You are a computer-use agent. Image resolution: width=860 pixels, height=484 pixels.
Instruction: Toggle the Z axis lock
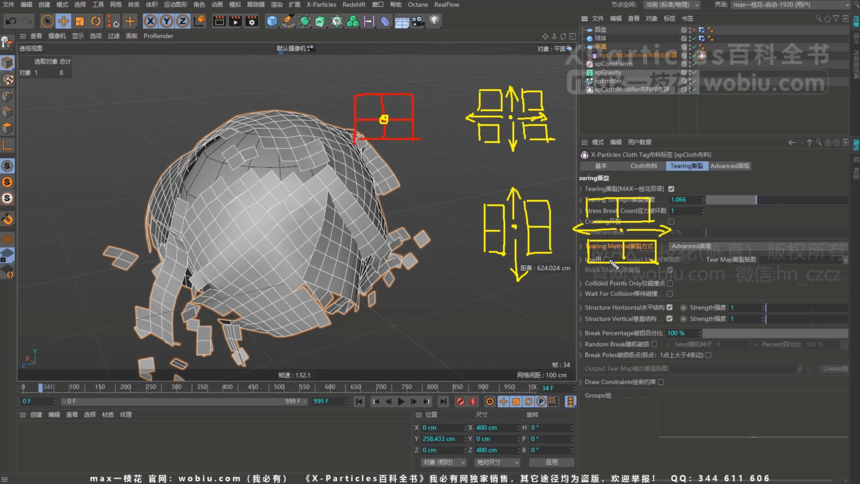183,21
